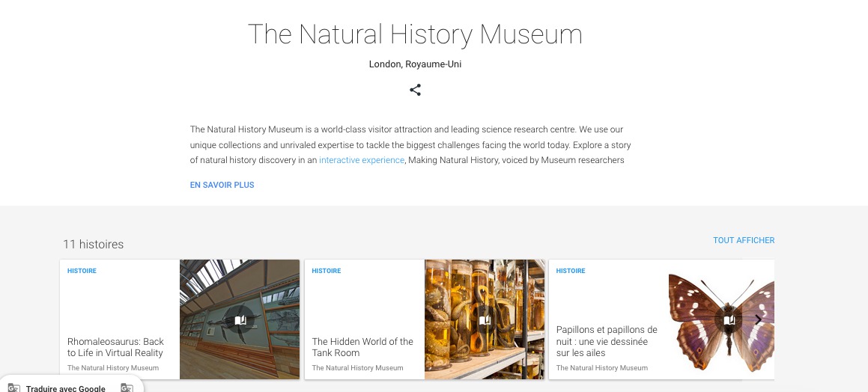Open The Hidden World of the Tank Room title

point(362,347)
